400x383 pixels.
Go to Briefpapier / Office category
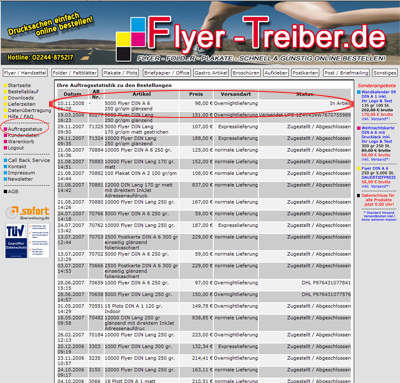167,73
